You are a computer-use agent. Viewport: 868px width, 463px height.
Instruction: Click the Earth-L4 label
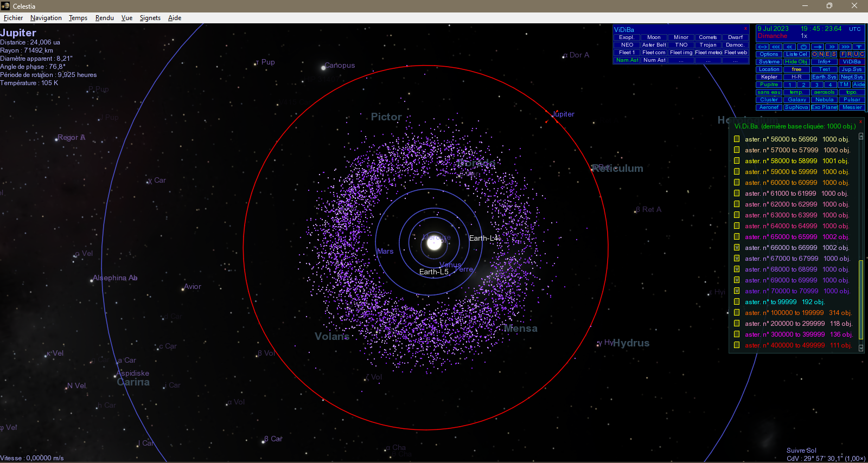[483, 238]
